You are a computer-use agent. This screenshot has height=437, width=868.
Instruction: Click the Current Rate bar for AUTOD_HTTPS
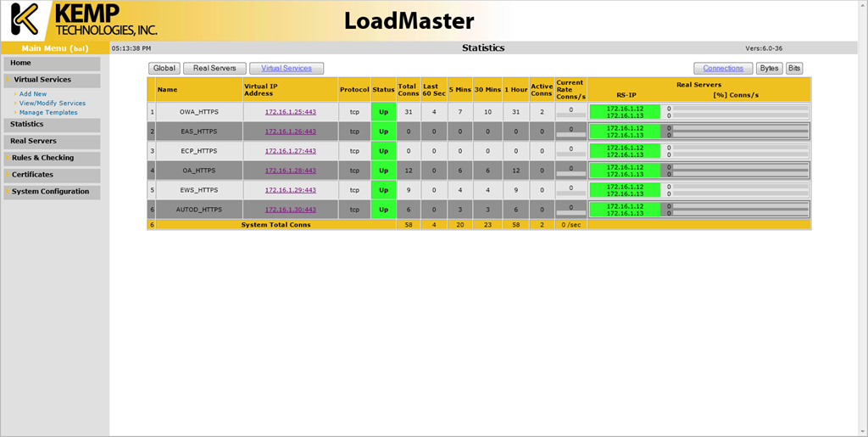point(570,213)
